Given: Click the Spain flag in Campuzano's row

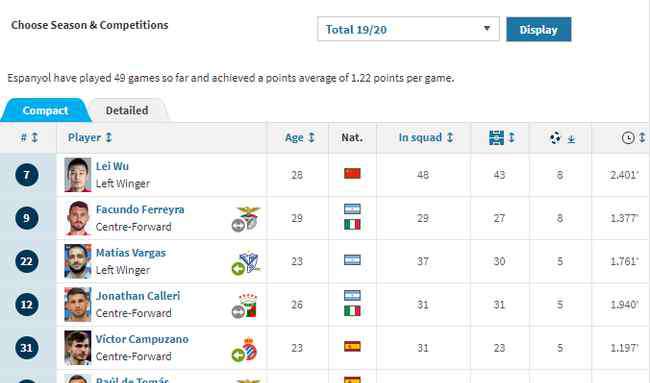Looking at the screenshot, I should pyautogui.click(x=352, y=346).
